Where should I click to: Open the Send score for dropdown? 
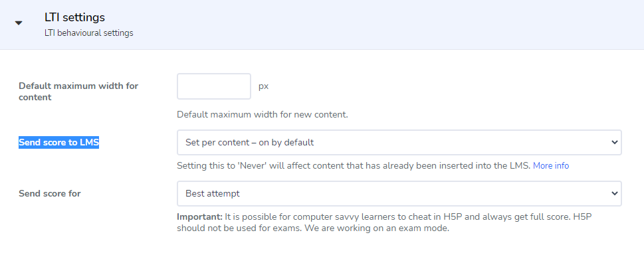click(x=399, y=193)
